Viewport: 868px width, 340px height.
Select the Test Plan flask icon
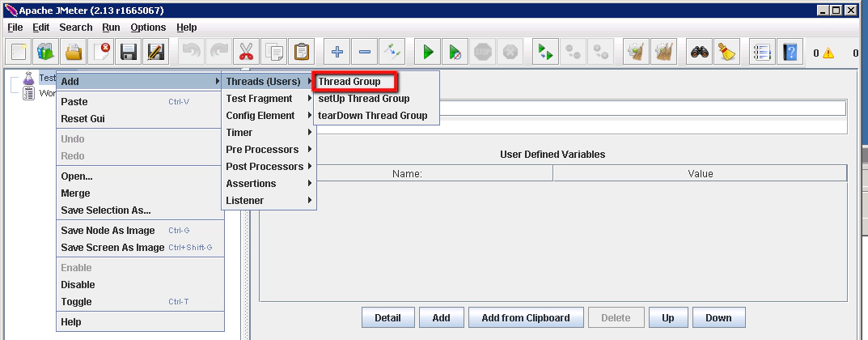28,78
